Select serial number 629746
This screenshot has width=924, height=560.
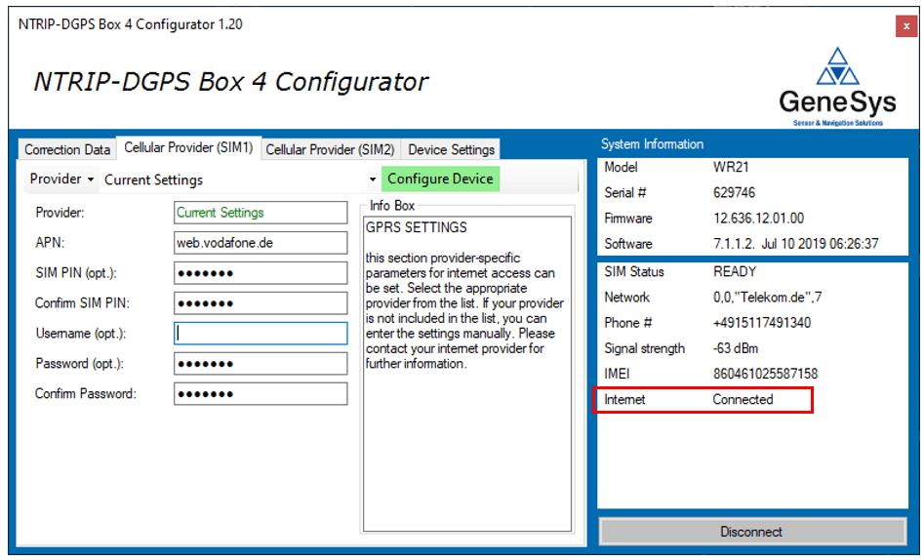click(x=735, y=193)
